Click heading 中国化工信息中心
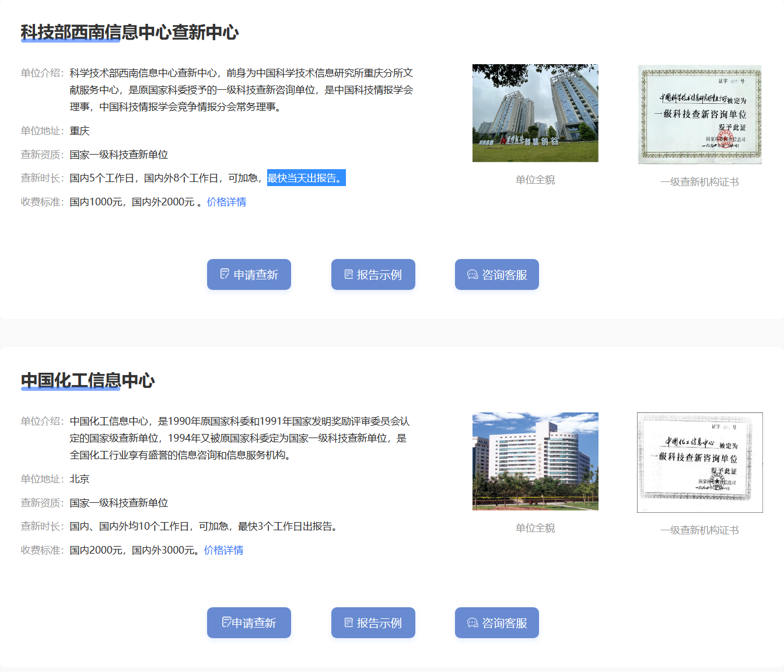The height and width of the screenshot is (672, 784). (87, 380)
